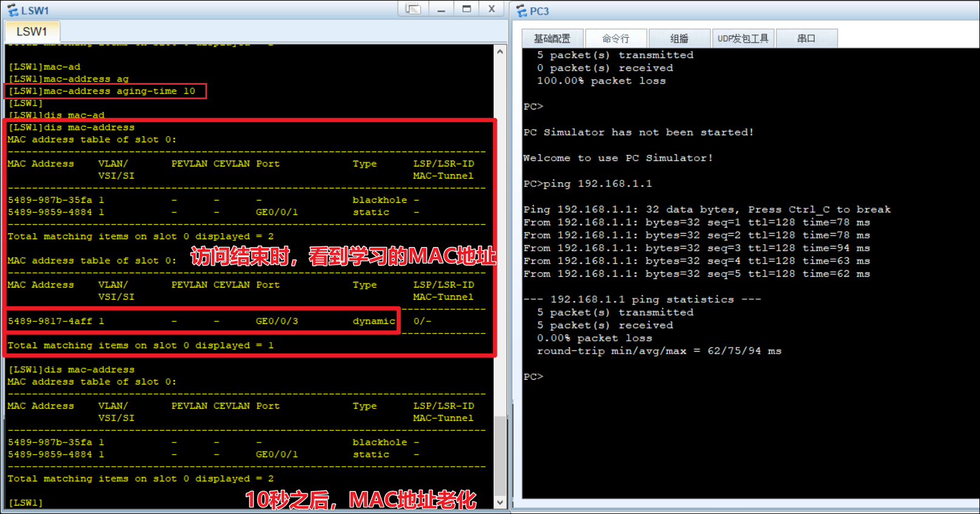This screenshot has height=514, width=980.
Task: Click the ping reply line with seq=3
Action: point(697,248)
